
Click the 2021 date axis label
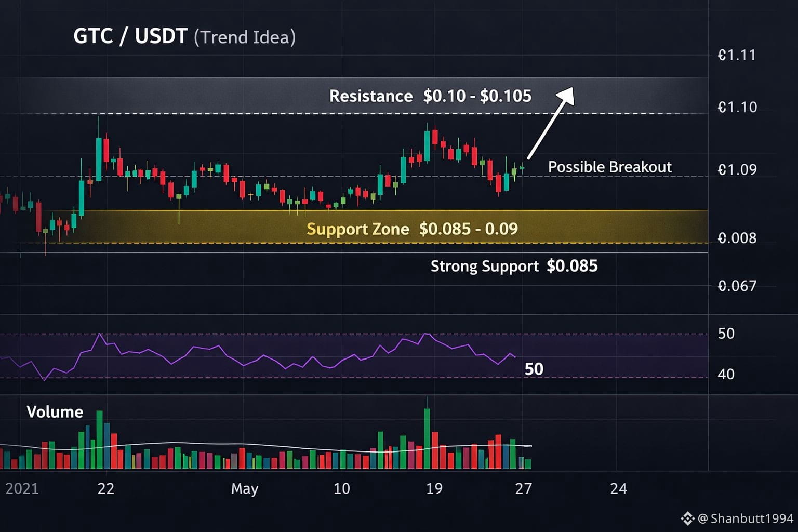click(22, 488)
